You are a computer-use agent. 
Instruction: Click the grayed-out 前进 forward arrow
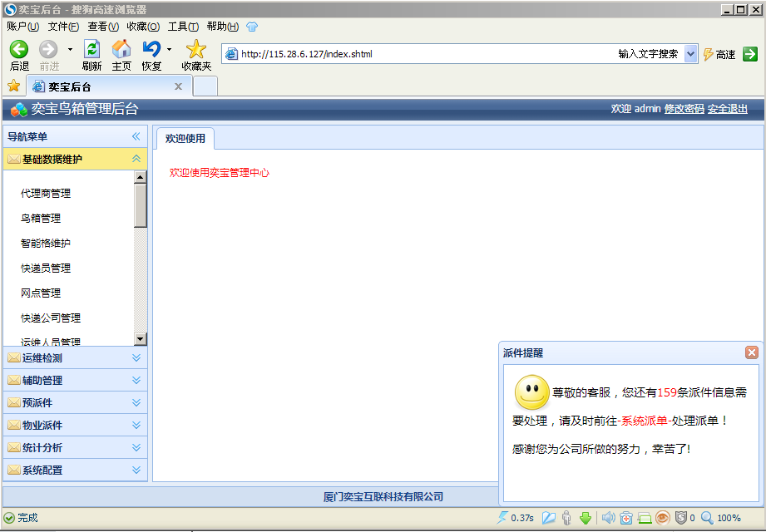point(48,49)
